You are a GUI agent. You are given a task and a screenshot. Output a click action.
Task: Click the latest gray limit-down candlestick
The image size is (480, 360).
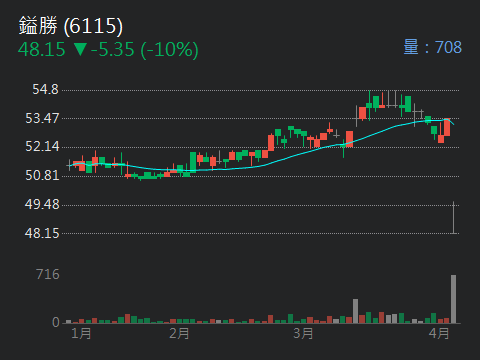(453, 217)
